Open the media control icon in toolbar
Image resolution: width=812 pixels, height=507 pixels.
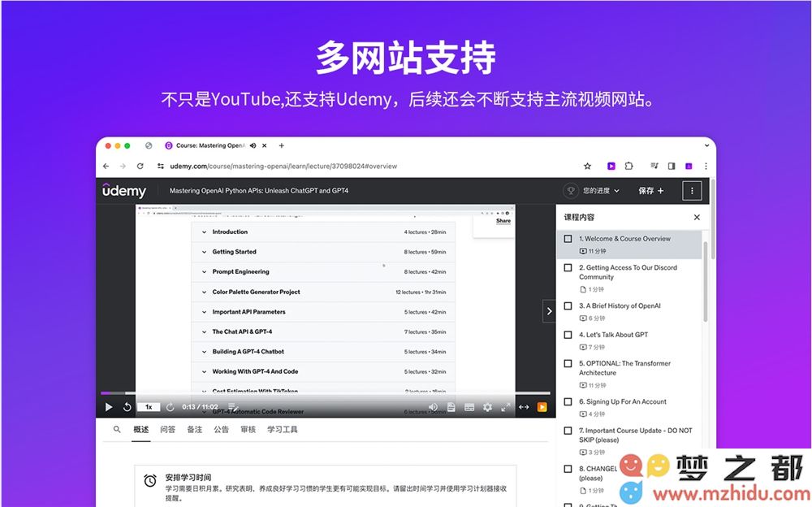[654, 167]
